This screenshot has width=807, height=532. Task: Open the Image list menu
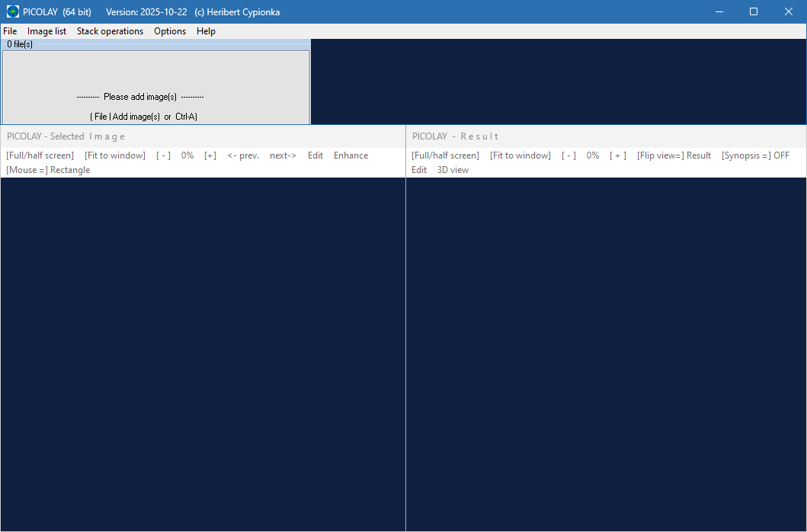click(46, 31)
